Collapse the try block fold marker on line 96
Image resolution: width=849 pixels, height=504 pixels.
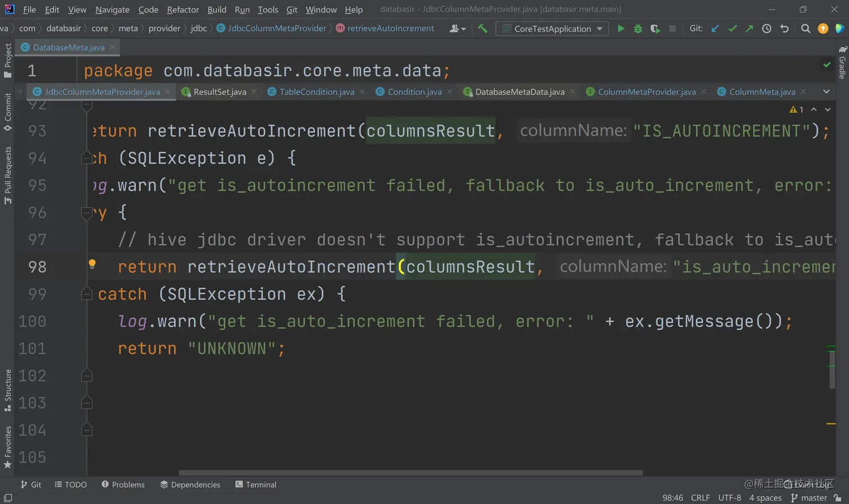click(x=86, y=213)
